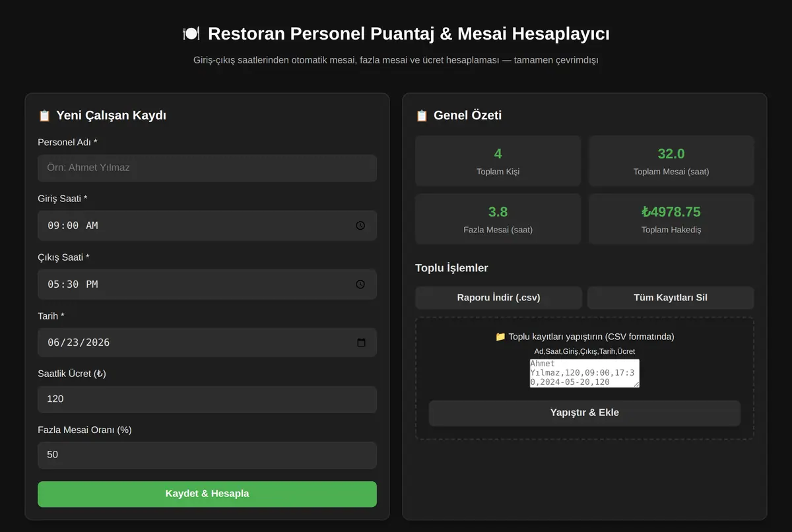Click the subtitle text about çevrimdışı hesaplama

pos(396,60)
